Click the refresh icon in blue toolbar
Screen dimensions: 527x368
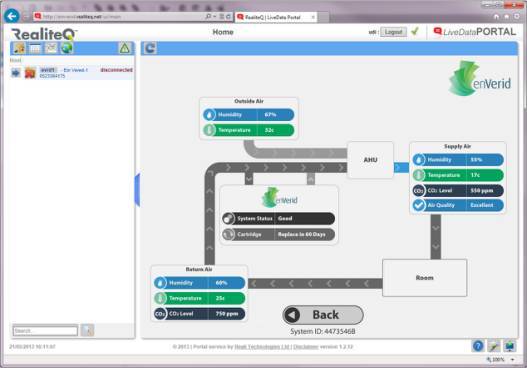[x=150, y=48]
